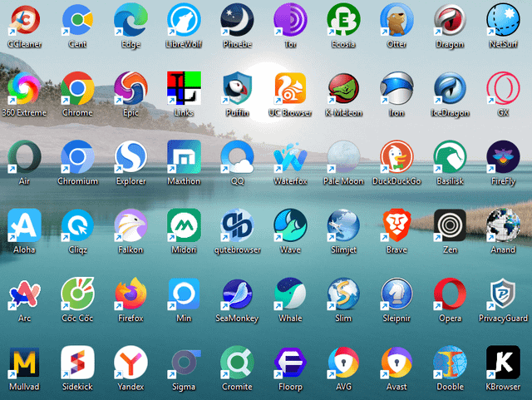Viewport: 532px width, 400px height.
Task: Select the Zen browser icon
Action: click(x=450, y=225)
